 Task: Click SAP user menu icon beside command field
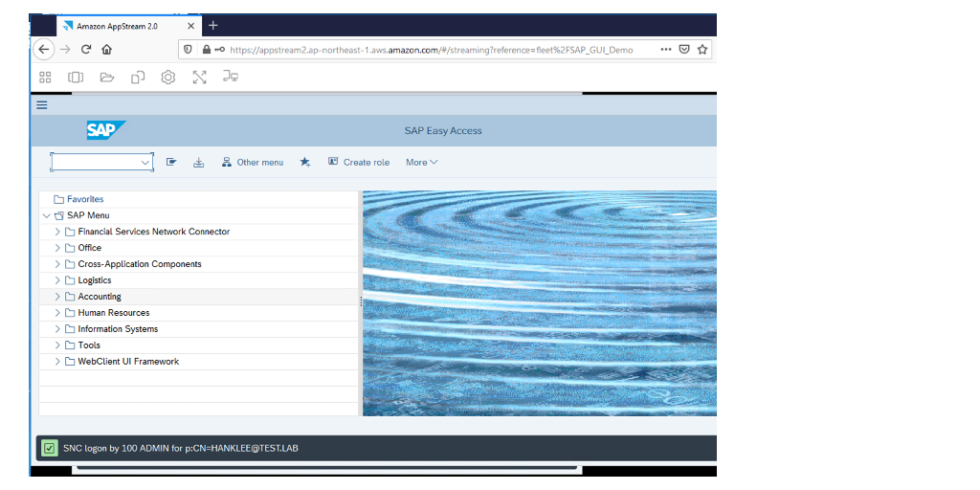[171, 162]
